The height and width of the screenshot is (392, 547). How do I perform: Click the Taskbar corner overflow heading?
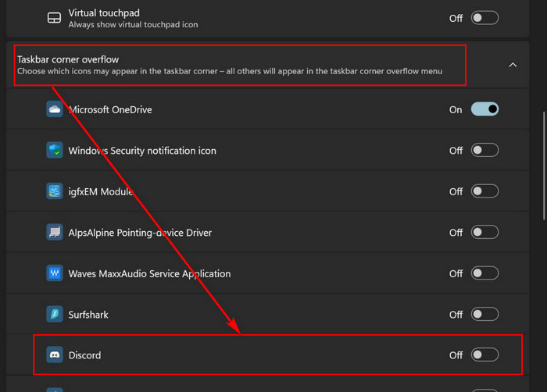tap(68, 59)
